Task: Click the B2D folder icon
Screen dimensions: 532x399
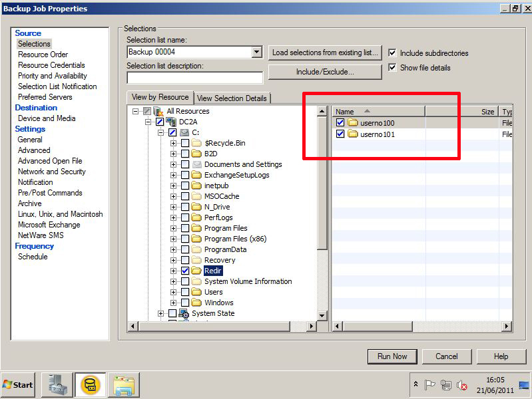Action: coord(196,154)
